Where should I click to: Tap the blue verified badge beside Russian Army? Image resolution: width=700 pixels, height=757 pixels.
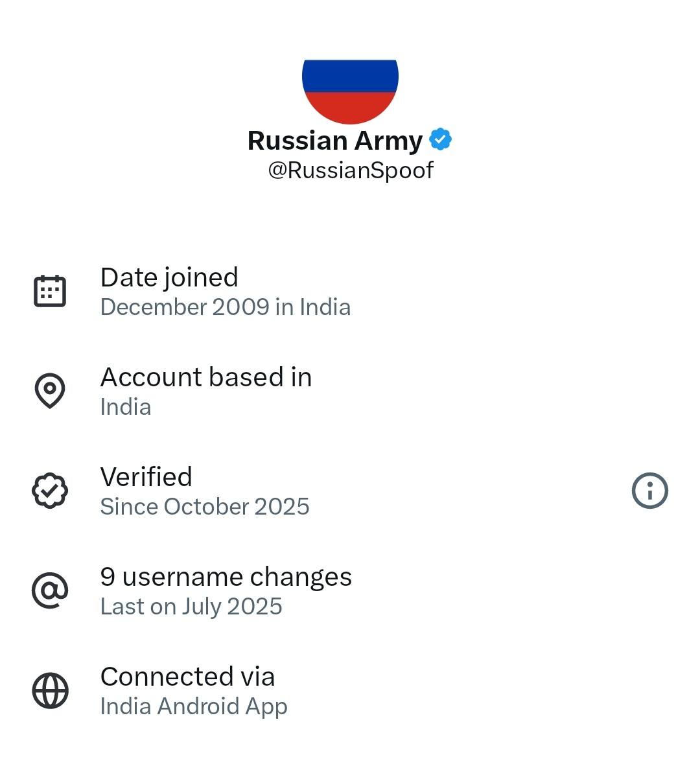point(441,140)
